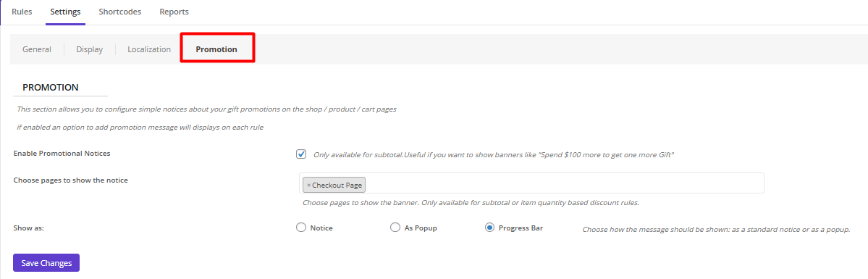The height and width of the screenshot is (279, 868).
Task: Open the Display settings sub-tab
Action: pyautogui.click(x=90, y=49)
